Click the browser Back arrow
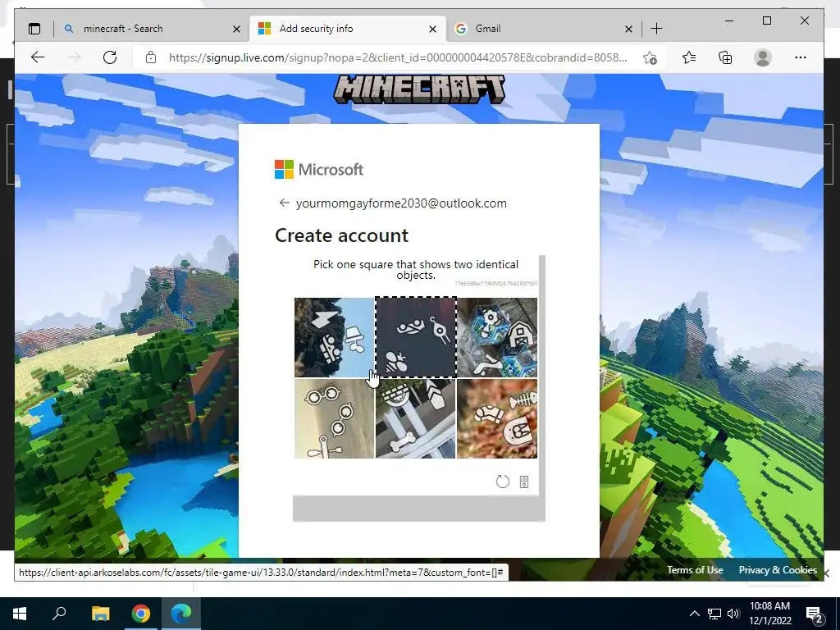The width and height of the screenshot is (840, 630). click(38, 57)
